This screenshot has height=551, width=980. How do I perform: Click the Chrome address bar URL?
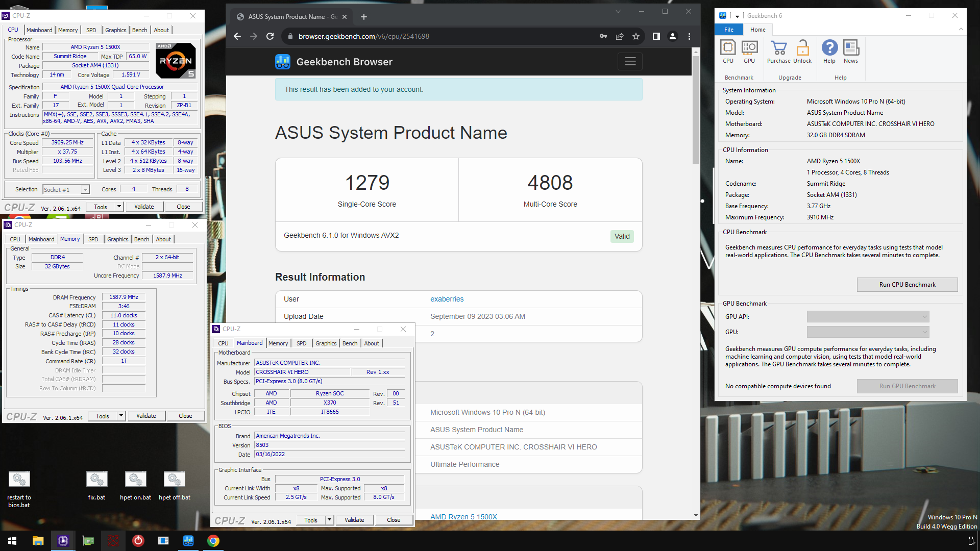click(x=363, y=36)
